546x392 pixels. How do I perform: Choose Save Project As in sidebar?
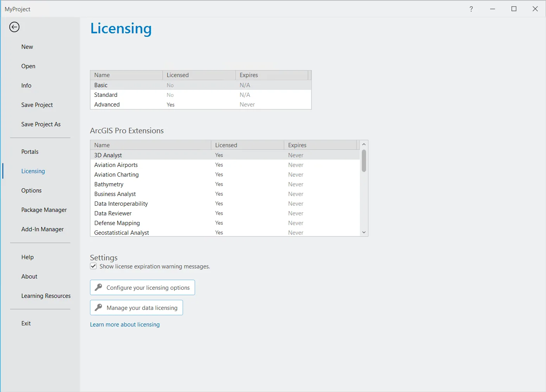[x=41, y=124]
